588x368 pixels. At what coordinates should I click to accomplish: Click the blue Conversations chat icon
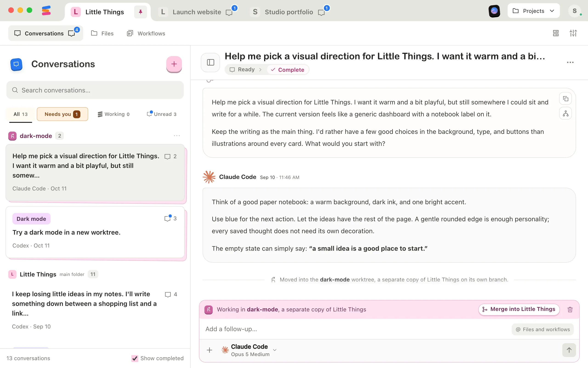tap(16, 64)
